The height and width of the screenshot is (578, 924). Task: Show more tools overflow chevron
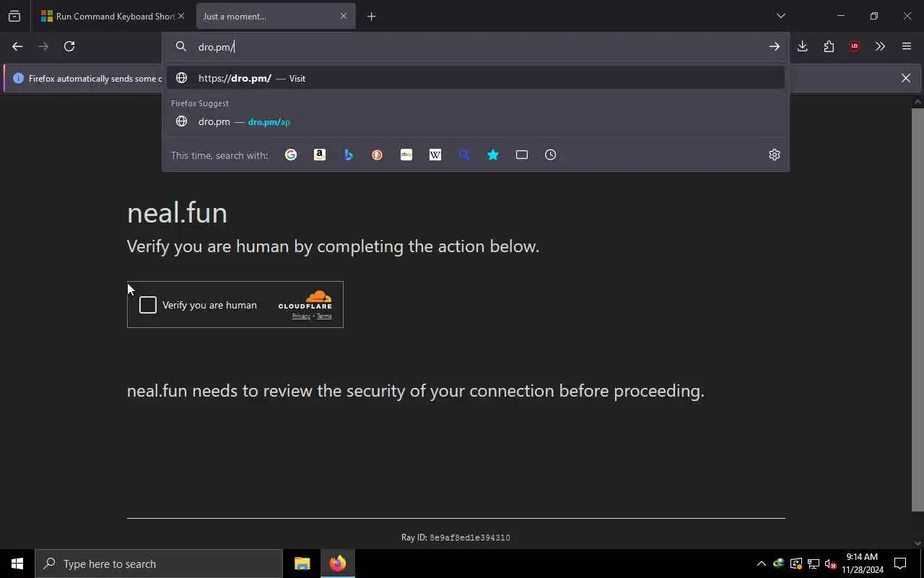880,46
